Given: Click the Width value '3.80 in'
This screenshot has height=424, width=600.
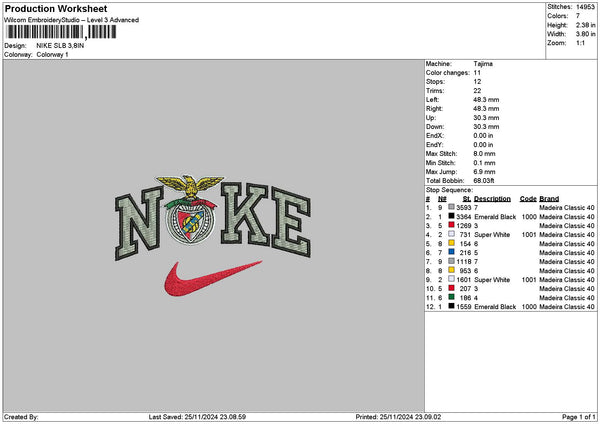Looking at the screenshot, I should coord(585,34).
